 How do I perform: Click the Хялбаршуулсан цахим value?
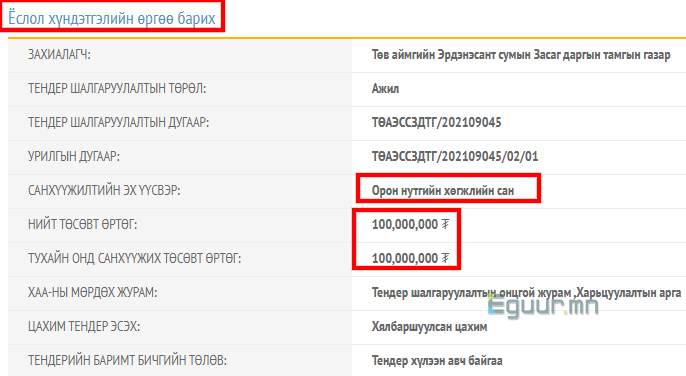(429, 327)
